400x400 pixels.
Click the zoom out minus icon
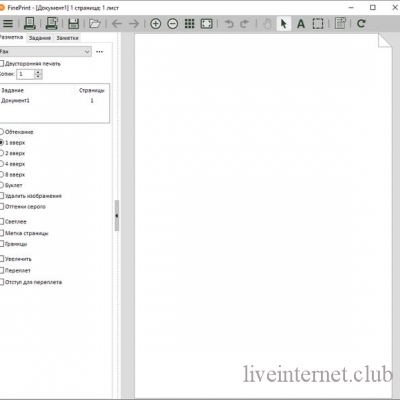click(172, 24)
